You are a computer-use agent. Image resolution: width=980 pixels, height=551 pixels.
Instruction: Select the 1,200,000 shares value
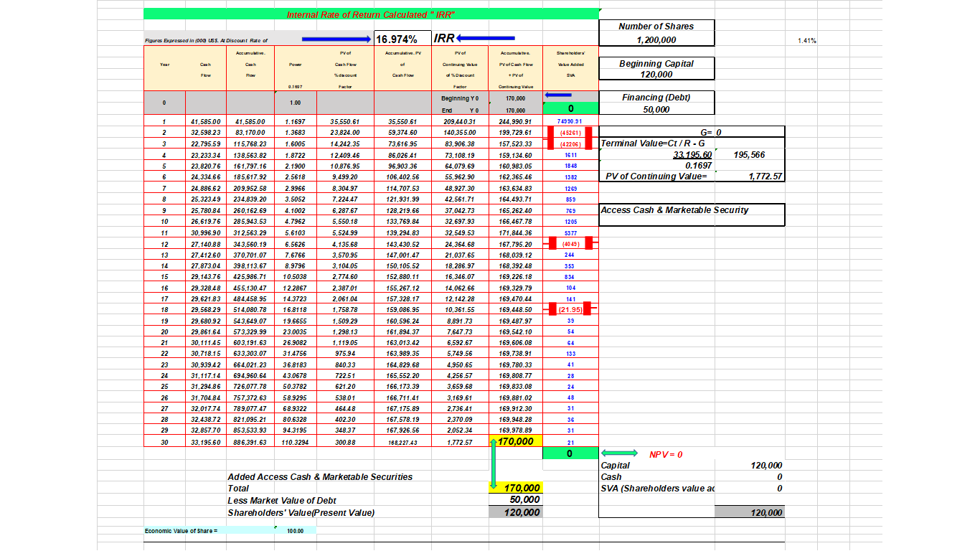pyautogui.click(x=656, y=39)
